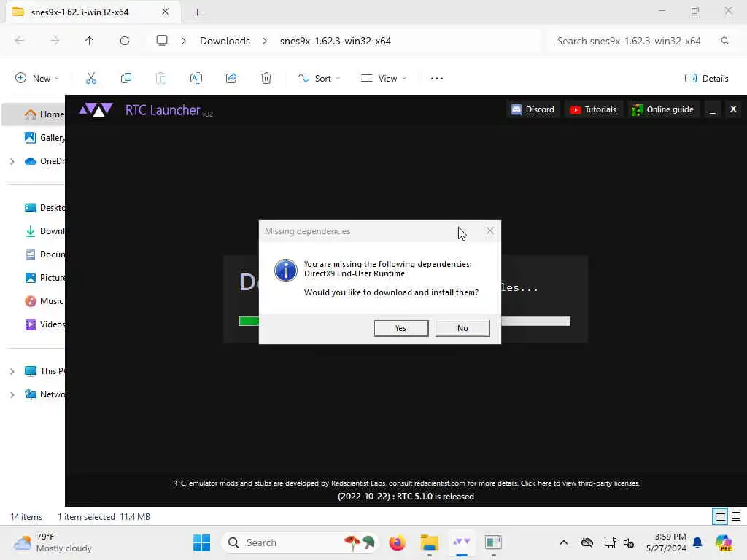The height and width of the screenshot is (560, 747).
Task: Expand the This PC tree node
Action: pyautogui.click(x=12, y=371)
